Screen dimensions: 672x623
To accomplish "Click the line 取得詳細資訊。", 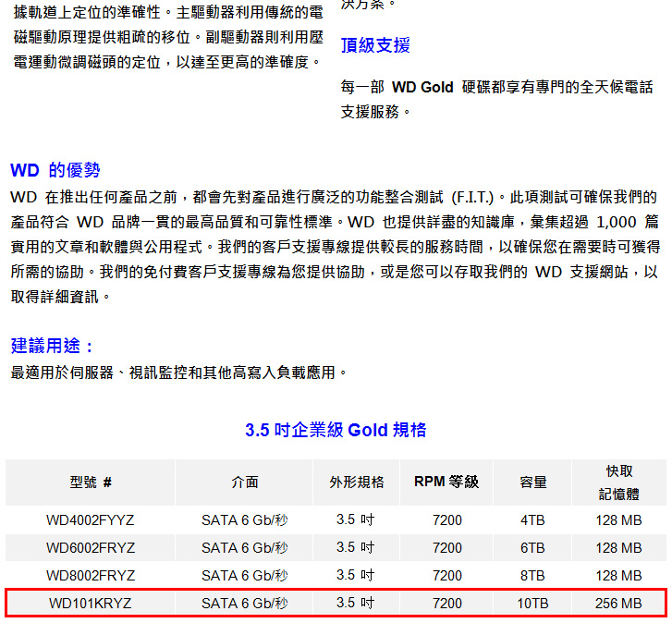I will coord(60,297).
